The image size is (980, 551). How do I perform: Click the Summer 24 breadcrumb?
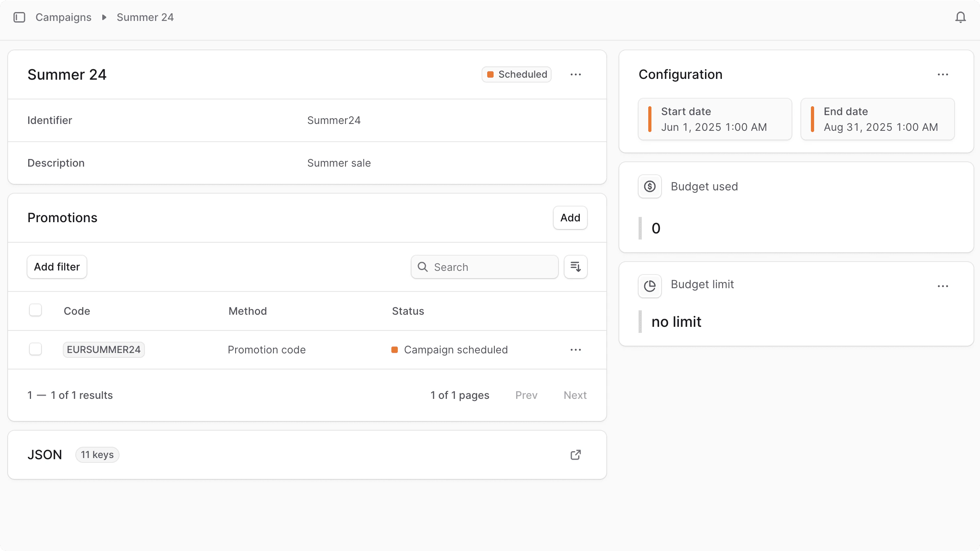[x=145, y=17]
